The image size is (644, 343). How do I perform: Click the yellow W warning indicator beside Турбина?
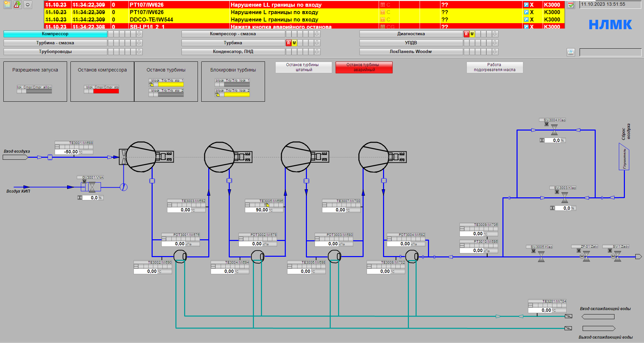(x=294, y=43)
